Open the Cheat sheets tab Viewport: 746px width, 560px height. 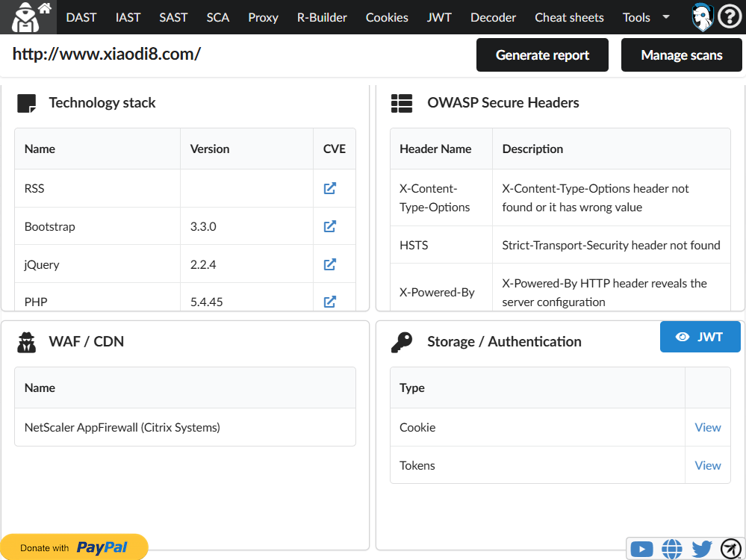tap(569, 18)
